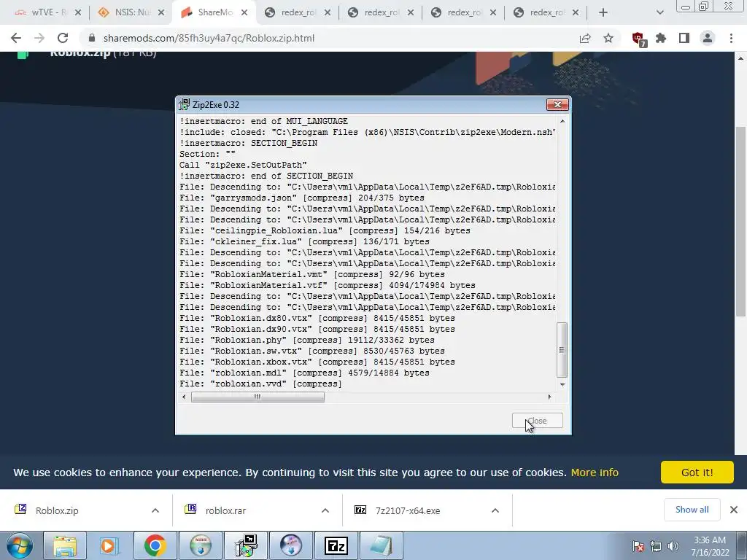Close the ShareMods tab

pos(244,12)
